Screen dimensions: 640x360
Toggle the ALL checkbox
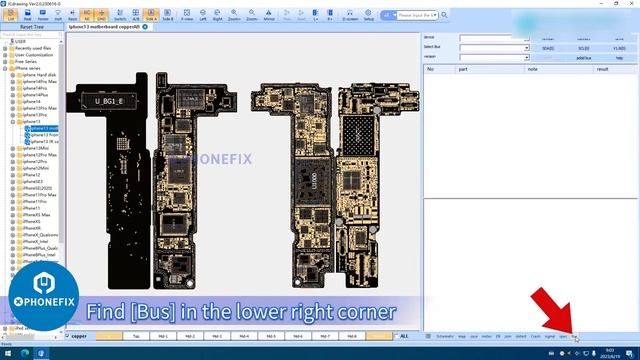pyautogui.click(x=396, y=336)
